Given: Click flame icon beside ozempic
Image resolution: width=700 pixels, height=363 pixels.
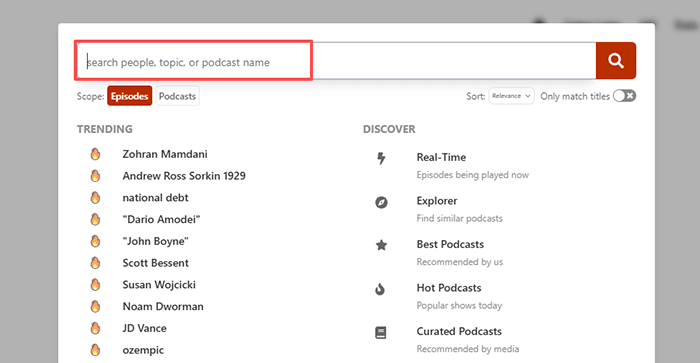Looking at the screenshot, I should [x=95, y=350].
